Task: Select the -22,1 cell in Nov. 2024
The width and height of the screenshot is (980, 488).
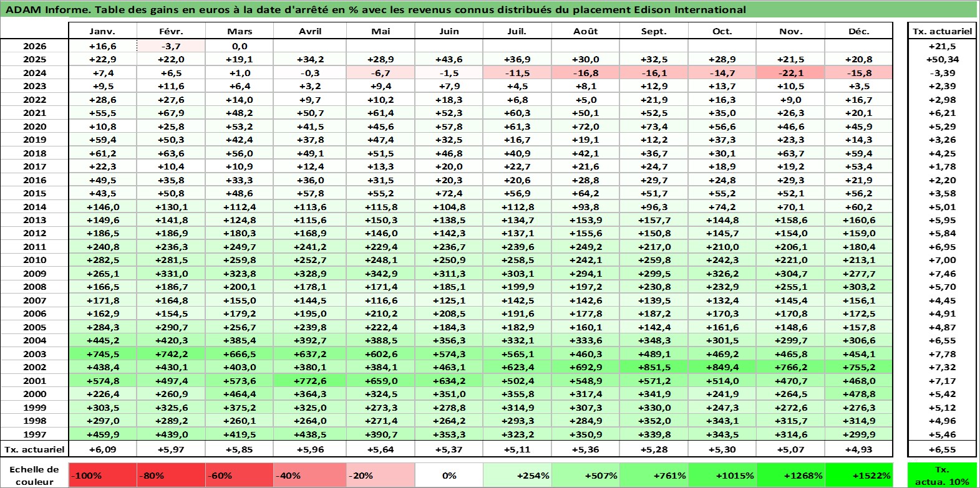Action: coord(790,73)
